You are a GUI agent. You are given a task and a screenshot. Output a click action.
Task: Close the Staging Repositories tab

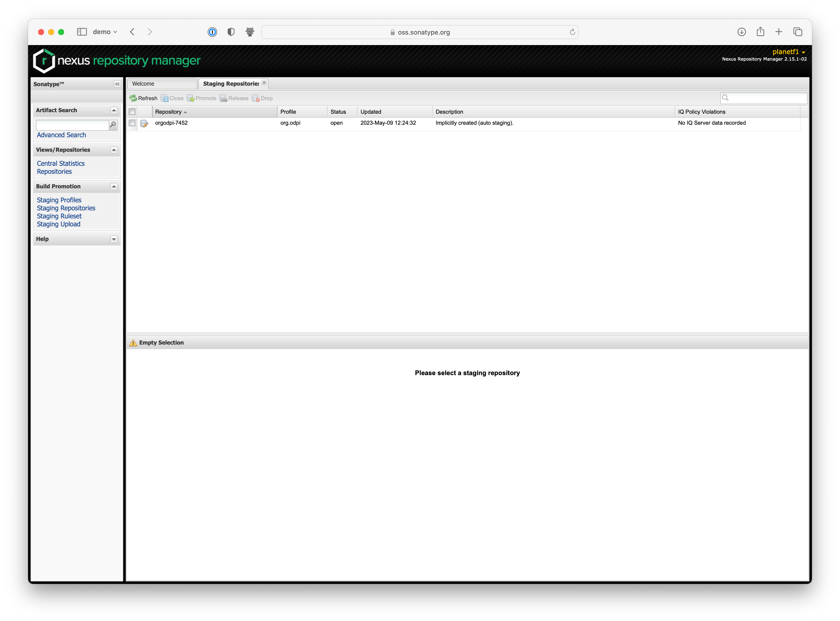click(264, 83)
